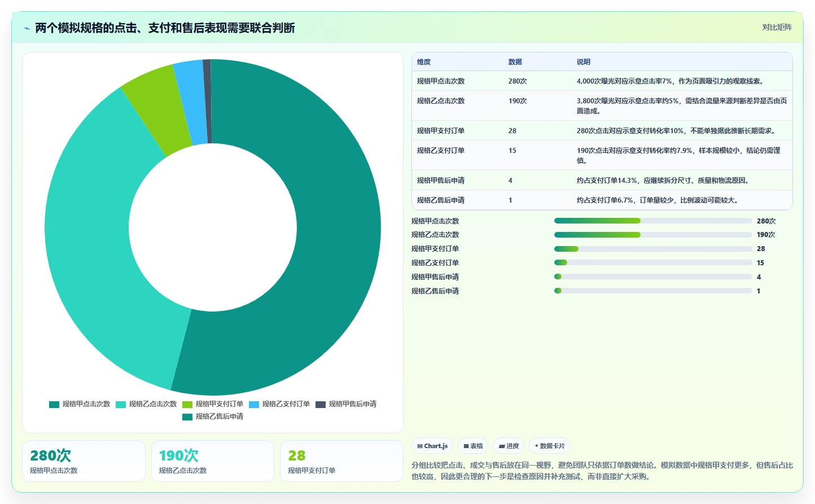Toggle 规格甲支付订单 in the chart legend
Image resolution: width=815 pixels, height=504 pixels.
click(x=213, y=404)
